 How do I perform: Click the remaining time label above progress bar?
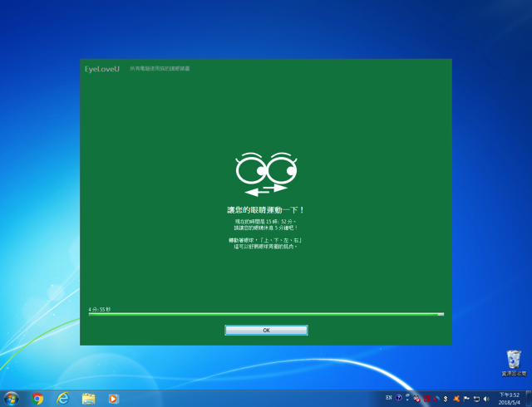pos(100,309)
